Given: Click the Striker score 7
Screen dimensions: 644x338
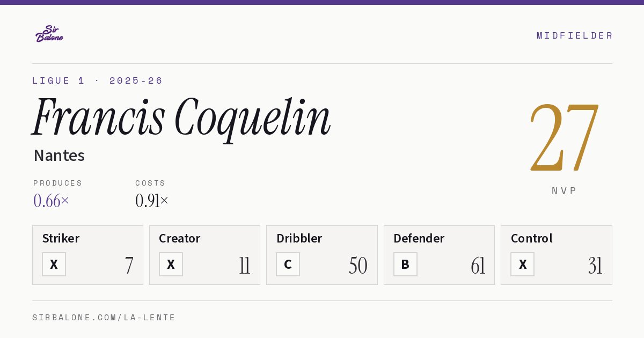Looking at the screenshot, I should pos(129,266).
